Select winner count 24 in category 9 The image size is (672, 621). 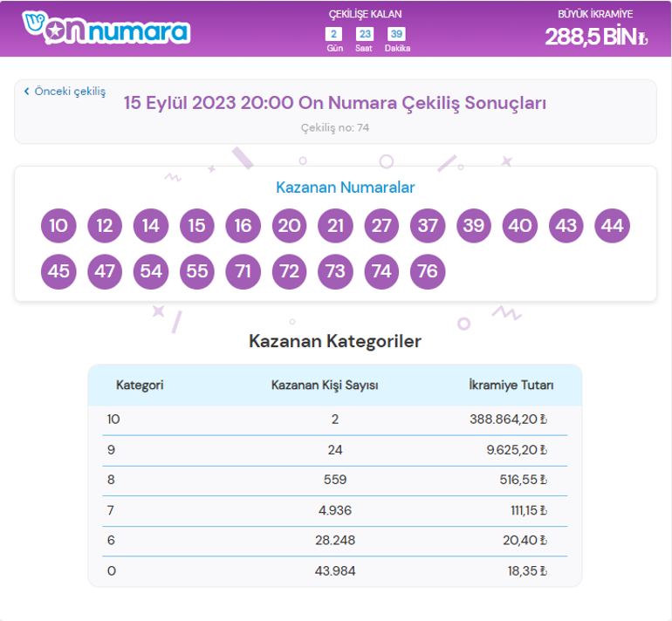click(x=335, y=450)
